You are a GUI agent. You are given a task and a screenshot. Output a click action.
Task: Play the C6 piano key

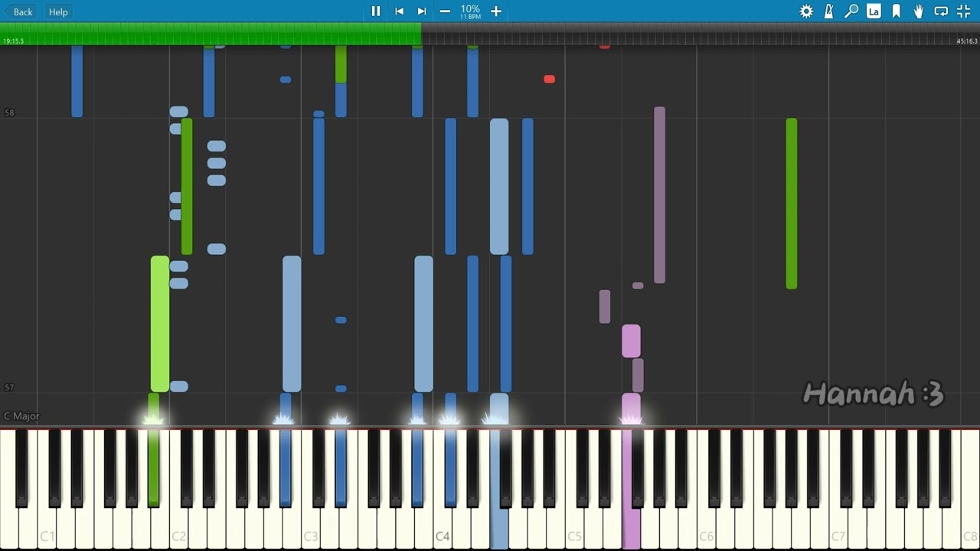[706, 528]
